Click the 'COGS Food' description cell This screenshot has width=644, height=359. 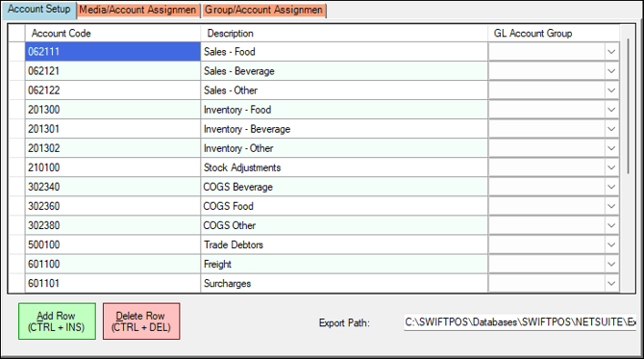[x=344, y=206]
